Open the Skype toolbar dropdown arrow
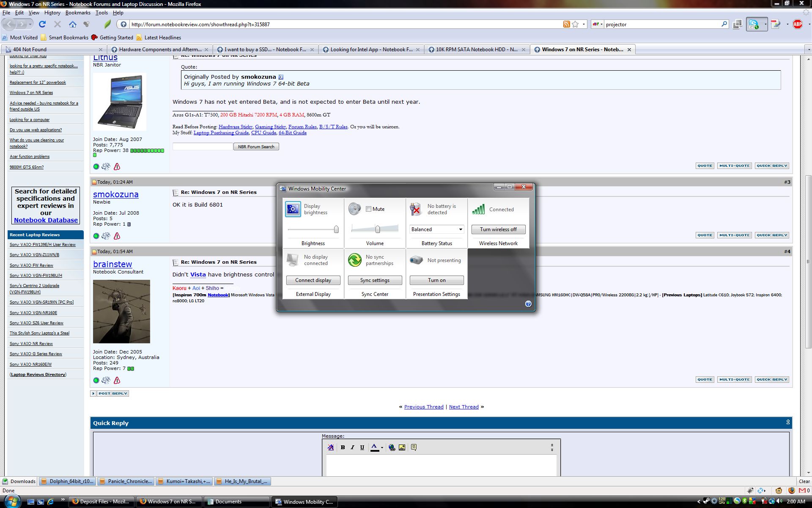Screen dimensions: 812x508 tap(765, 24)
